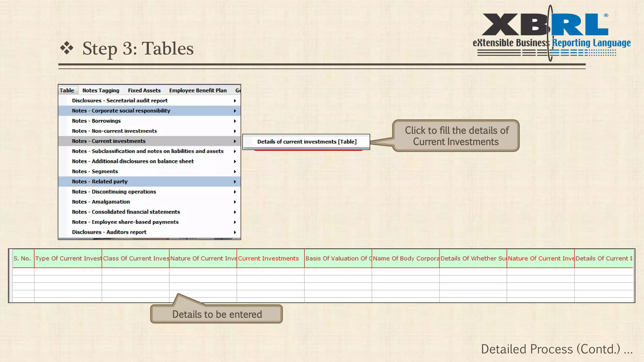Image resolution: width=644 pixels, height=362 pixels.
Task: Click Type Of Current Invest column header
Action: point(68,258)
